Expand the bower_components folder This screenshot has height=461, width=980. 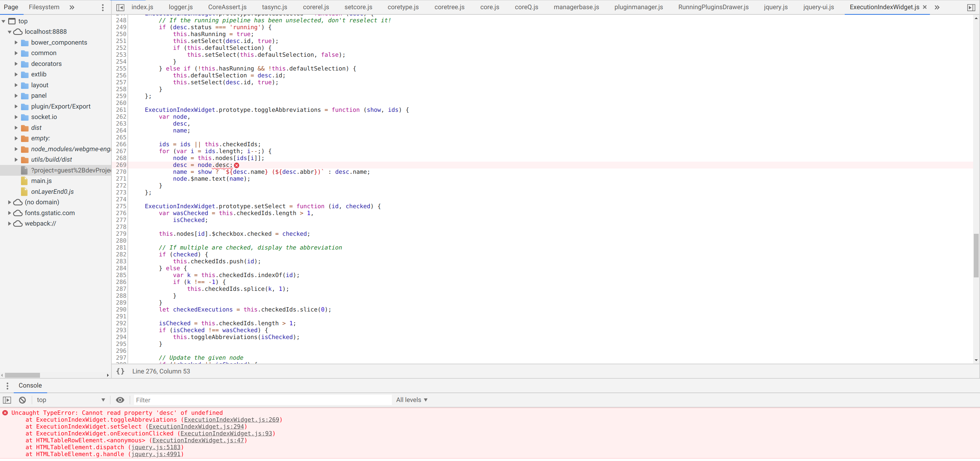tap(16, 42)
